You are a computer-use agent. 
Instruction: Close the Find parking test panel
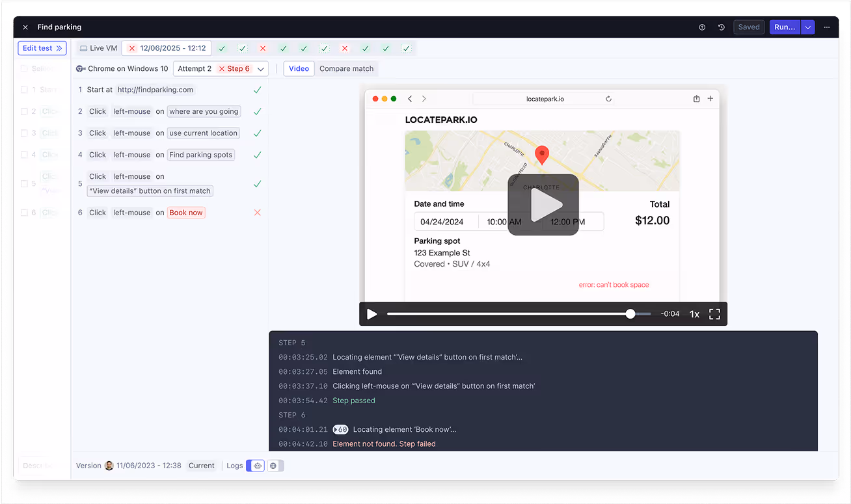(25, 27)
